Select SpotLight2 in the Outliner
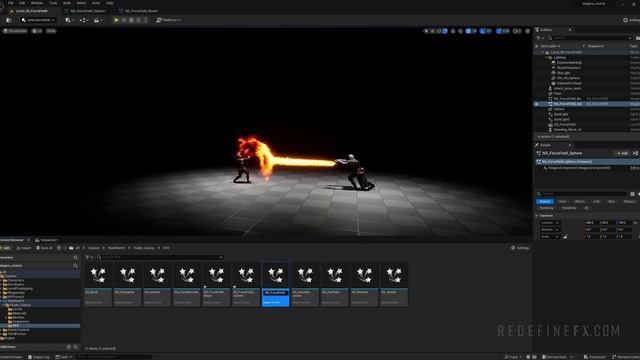Screen dimensions: 640x360 click(x=562, y=120)
